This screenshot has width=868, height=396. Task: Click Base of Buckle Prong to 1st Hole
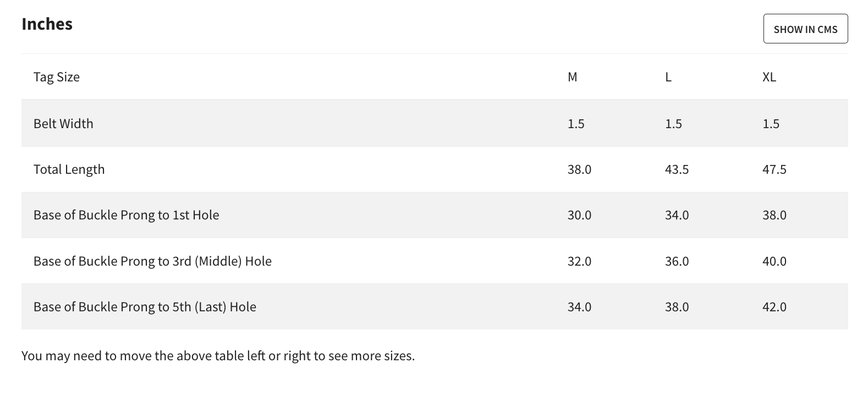[127, 215]
